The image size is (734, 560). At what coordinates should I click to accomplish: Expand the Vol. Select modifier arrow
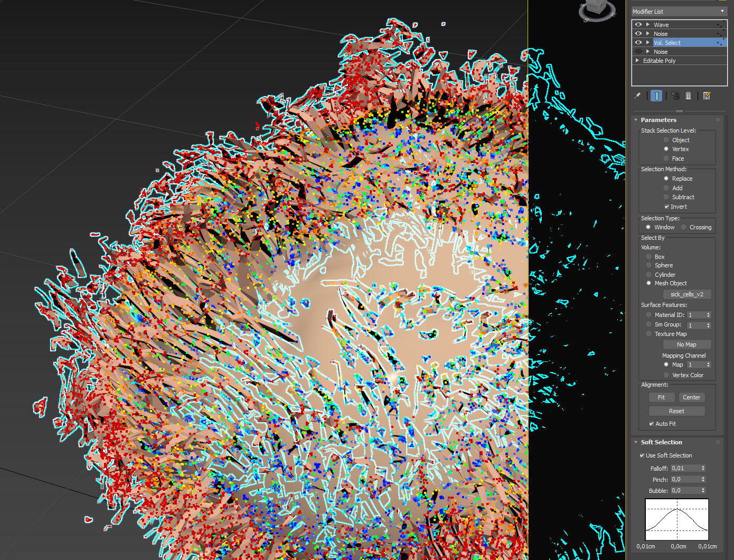click(x=648, y=43)
